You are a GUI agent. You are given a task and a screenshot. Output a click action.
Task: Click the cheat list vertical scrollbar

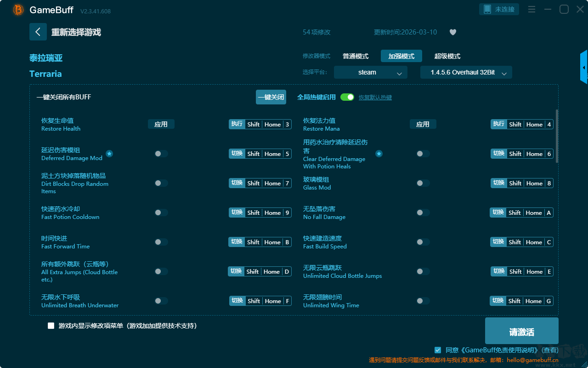click(557, 136)
